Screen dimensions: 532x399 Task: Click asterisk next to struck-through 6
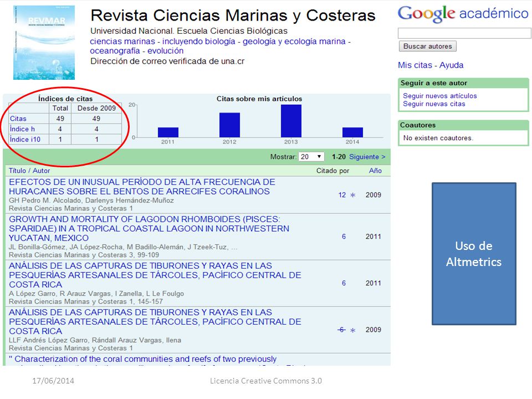click(353, 330)
